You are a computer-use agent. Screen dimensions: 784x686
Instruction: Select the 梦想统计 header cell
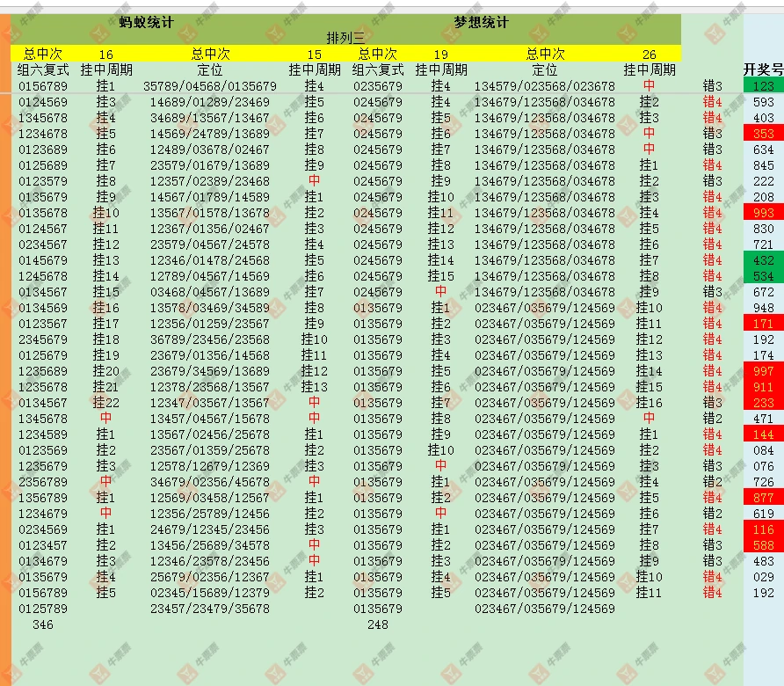pyautogui.click(x=481, y=23)
